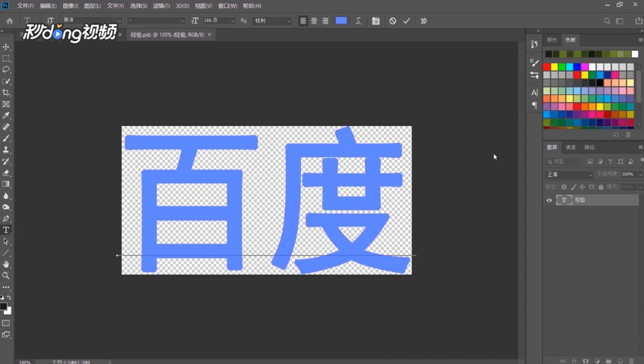Screen dimensions: 644x364
Task: Select the Zoom tool
Action: click(x=6, y=276)
